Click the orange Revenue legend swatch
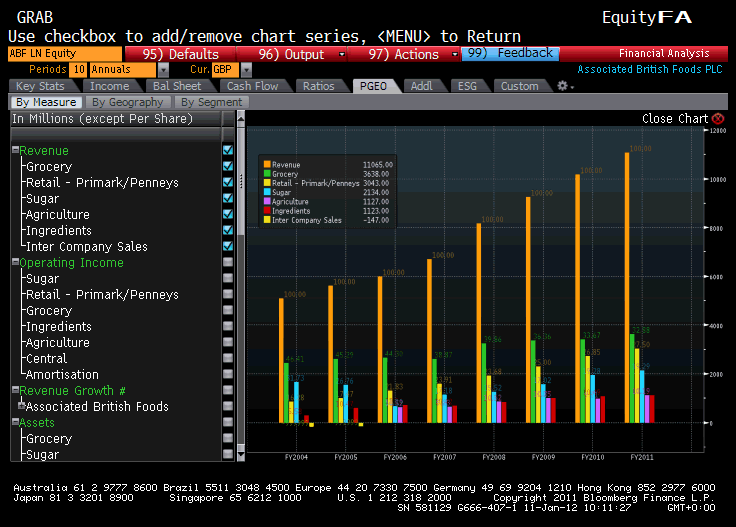Viewport: 736px width, 527px height. (267, 164)
